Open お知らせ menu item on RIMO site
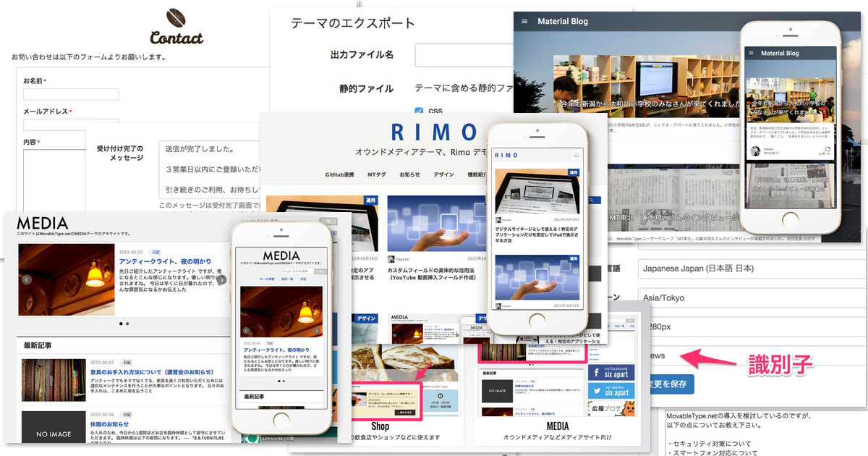Image resolution: width=868 pixels, height=456 pixels. point(409,174)
